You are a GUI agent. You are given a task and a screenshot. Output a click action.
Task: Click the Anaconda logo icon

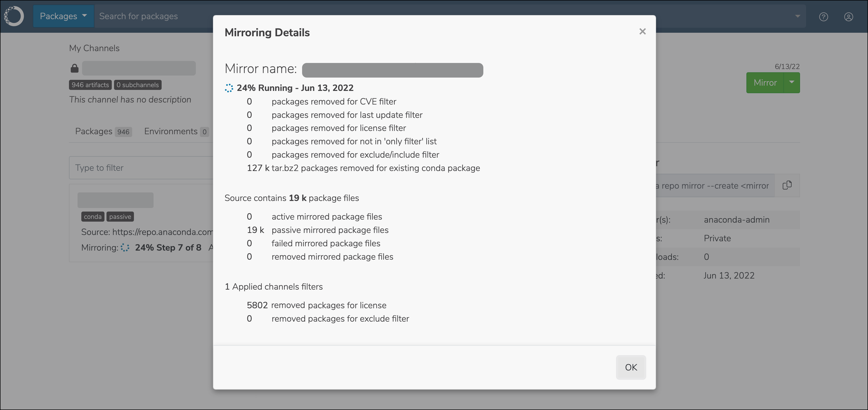point(14,16)
